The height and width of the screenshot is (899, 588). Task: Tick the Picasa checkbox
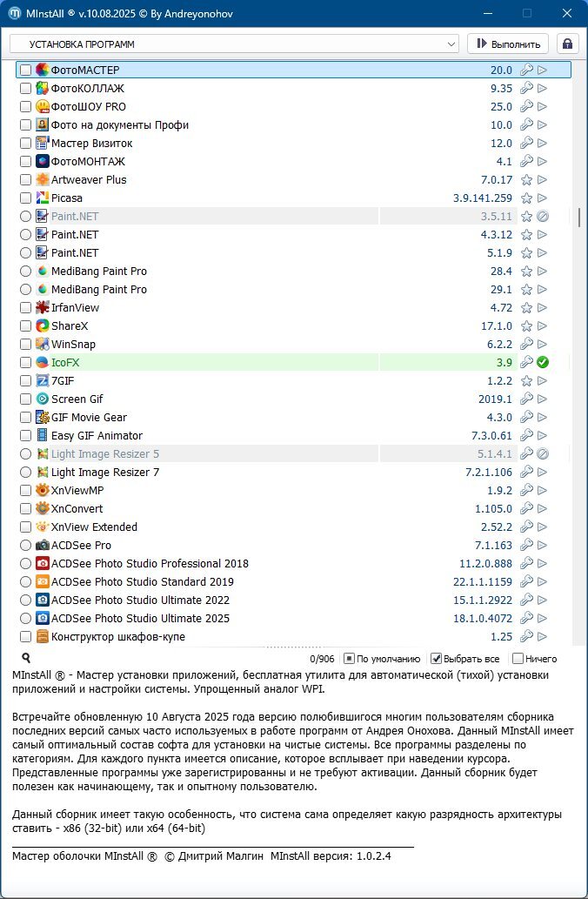[26, 198]
